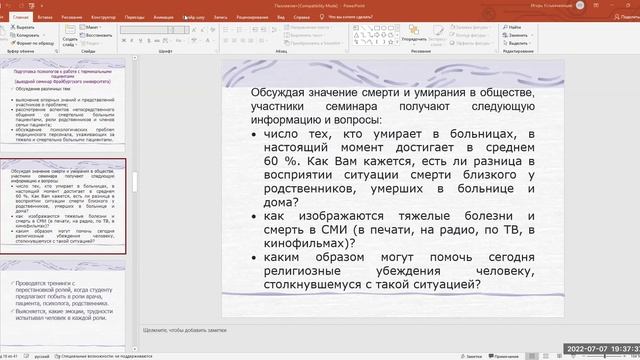Screen dimensions: 640x360
Task: Click the zoom slider in status bar
Action: point(604,356)
